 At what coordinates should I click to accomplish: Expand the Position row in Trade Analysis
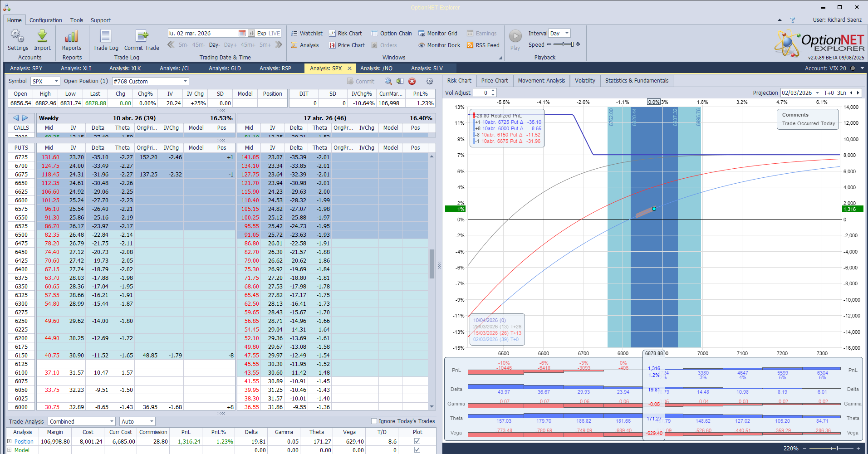[x=10, y=441]
